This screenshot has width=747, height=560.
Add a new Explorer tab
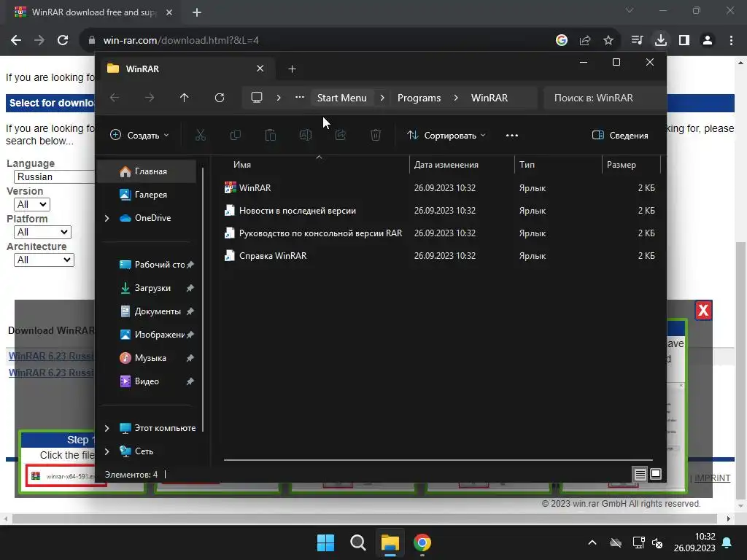[292, 69]
